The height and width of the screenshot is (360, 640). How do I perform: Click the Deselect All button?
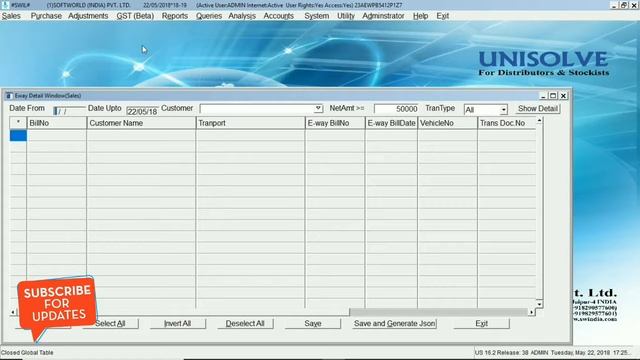[245, 323]
